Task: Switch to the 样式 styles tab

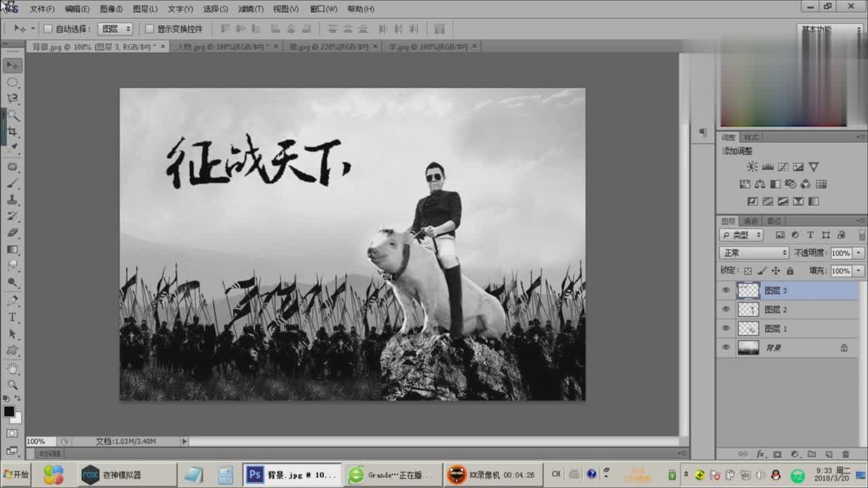Action: pyautogui.click(x=751, y=137)
